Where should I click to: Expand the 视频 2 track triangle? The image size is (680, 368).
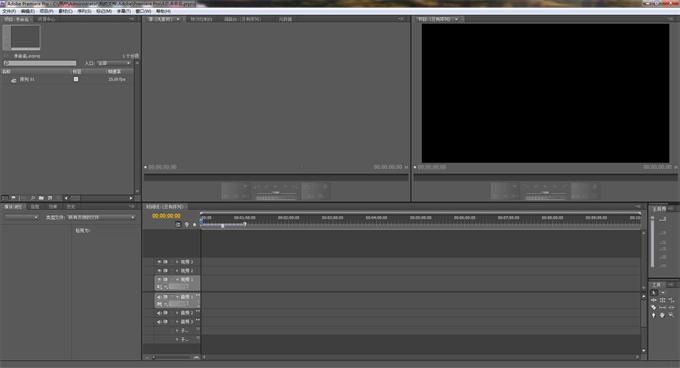click(x=177, y=270)
